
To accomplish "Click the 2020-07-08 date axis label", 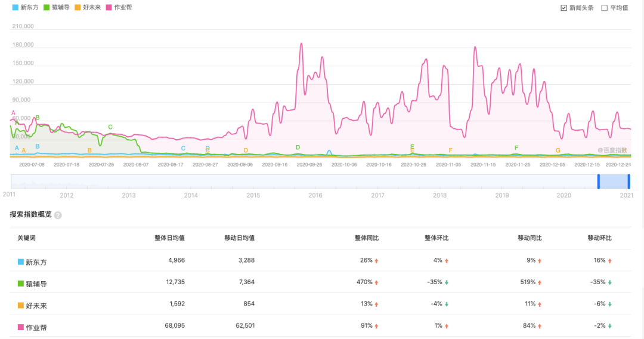I will point(32,164).
